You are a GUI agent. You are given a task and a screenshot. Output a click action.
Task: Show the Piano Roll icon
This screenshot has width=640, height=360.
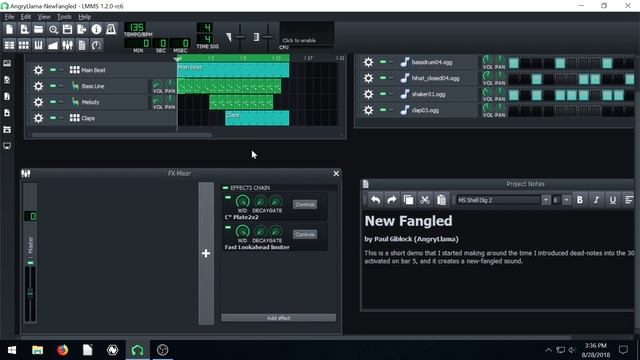tap(38, 45)
